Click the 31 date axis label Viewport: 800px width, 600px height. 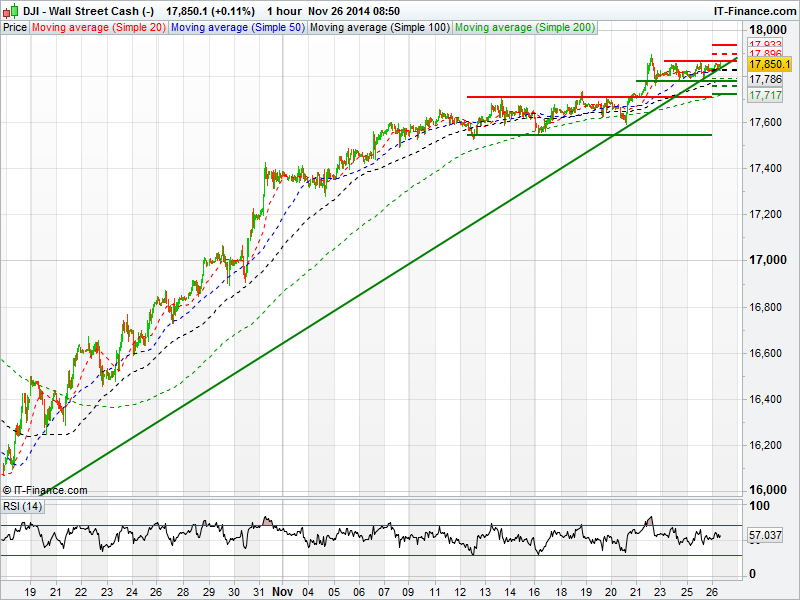tap(259, 592)
